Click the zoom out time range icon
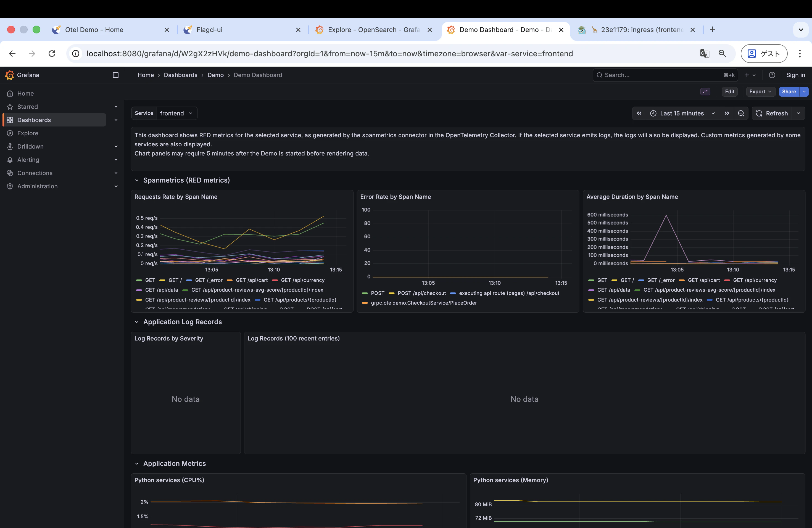The image size is (812, 528). coord(741,113)
